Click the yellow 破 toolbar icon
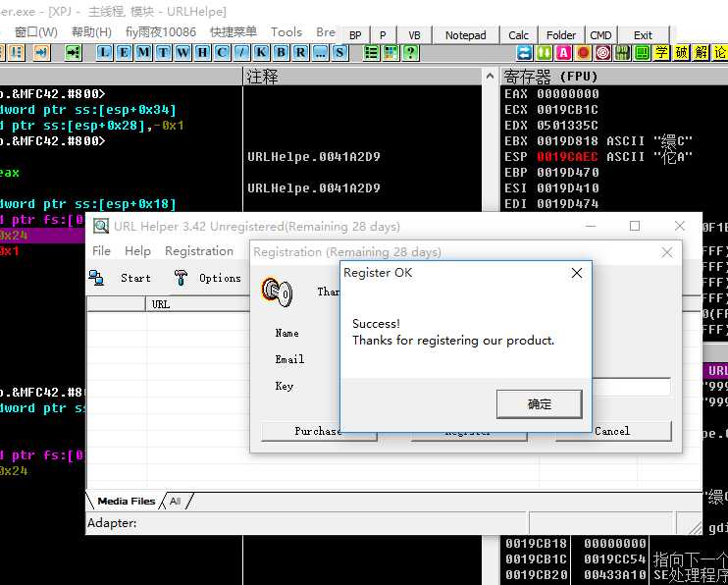This screenshot has width=728, height=585. tap(682, 52)
